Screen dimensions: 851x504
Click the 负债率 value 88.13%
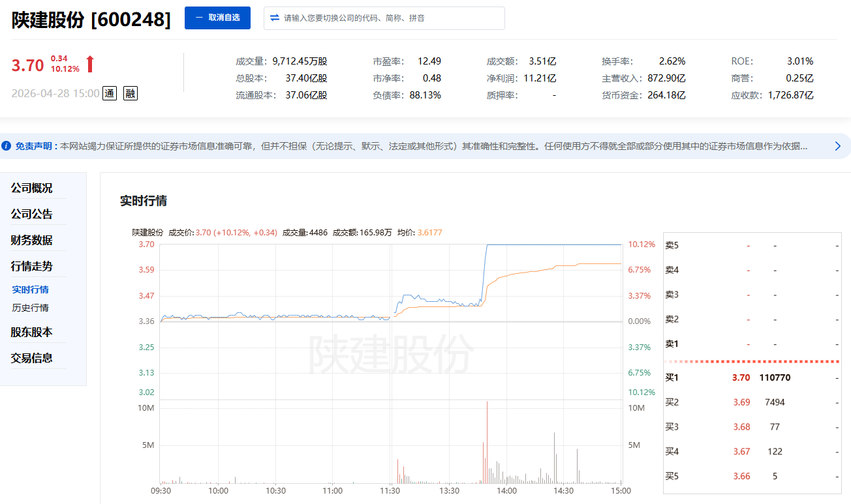point(425,95)
